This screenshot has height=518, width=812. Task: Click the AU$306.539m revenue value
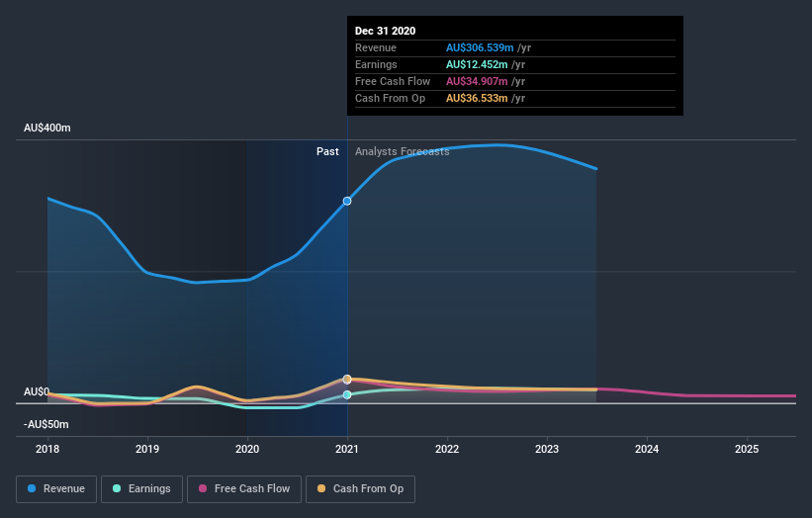[480, 47]
